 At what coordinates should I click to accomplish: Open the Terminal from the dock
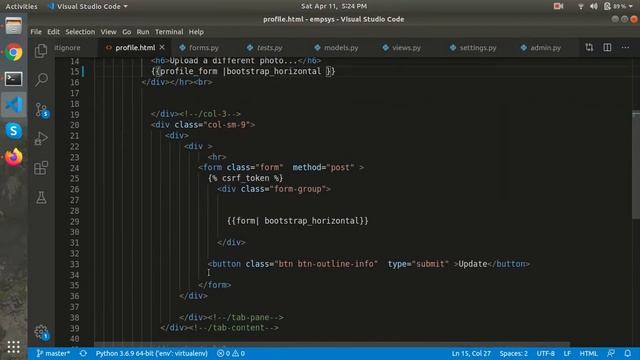[13, 79]
